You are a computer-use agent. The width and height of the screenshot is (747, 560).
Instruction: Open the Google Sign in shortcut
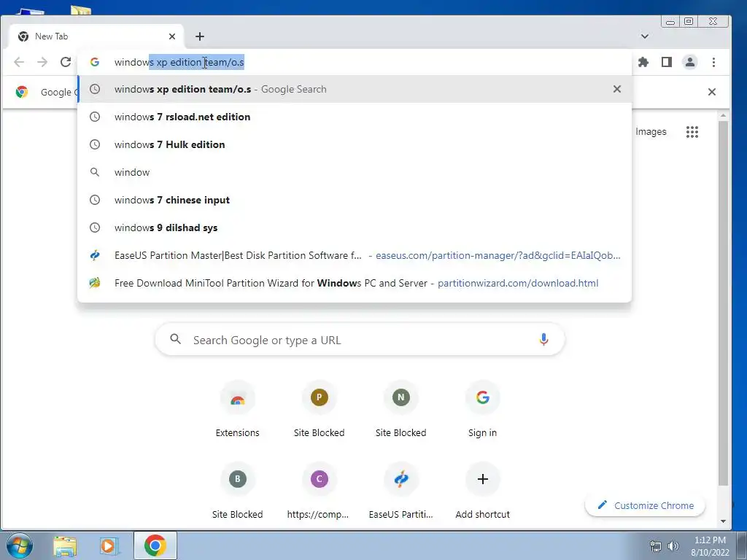click(483, 408)
